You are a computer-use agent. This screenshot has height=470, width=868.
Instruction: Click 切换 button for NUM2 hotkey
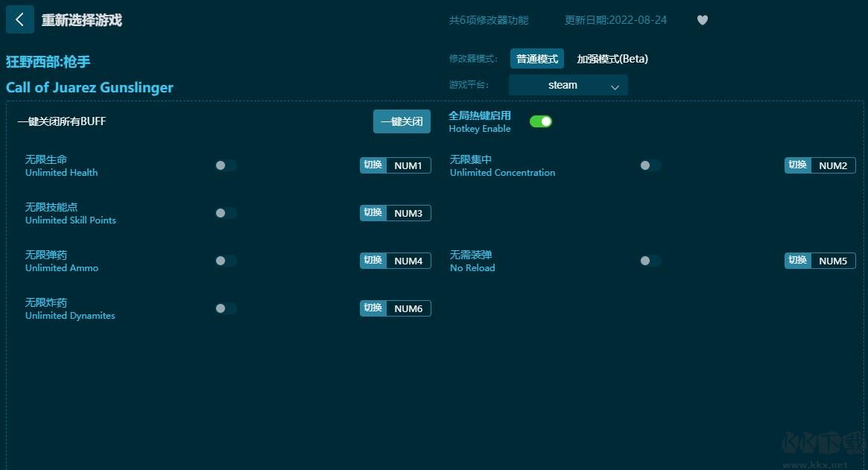point(798,165)
